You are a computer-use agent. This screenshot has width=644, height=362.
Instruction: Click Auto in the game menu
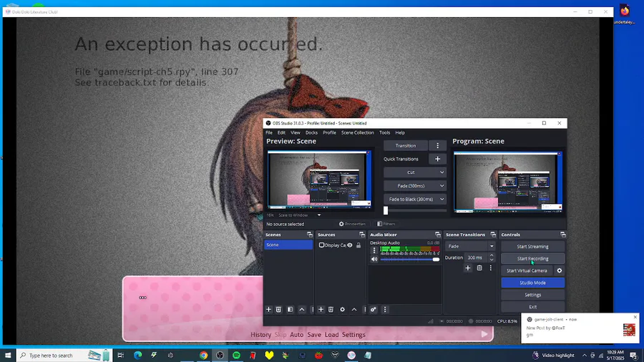click(296, 335)
